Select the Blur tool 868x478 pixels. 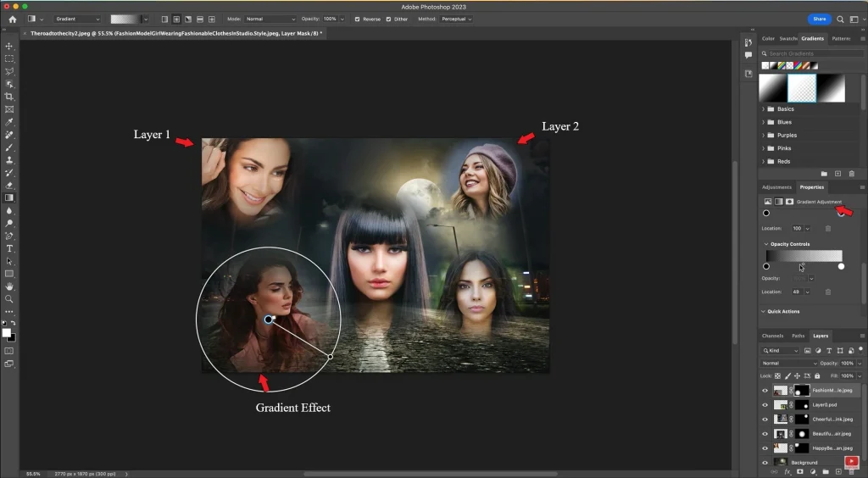pos(8,211)
